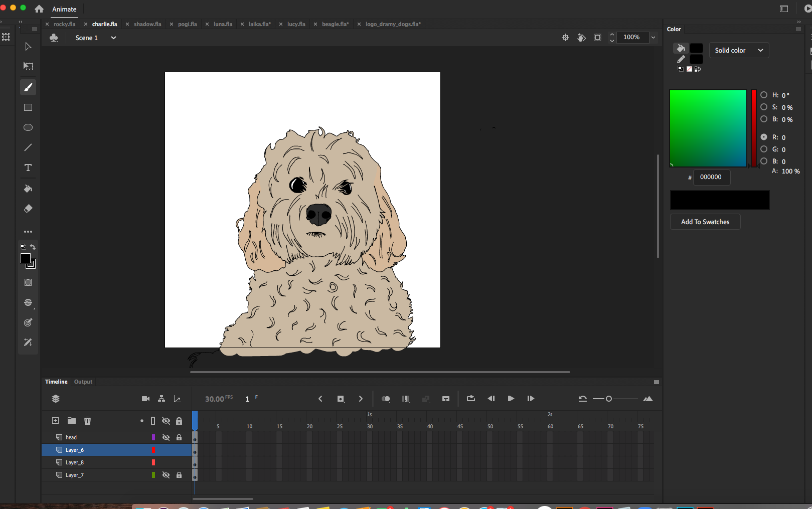Open the Output panel tab
The width and height of the screenshot is (812, 509).
83,382
